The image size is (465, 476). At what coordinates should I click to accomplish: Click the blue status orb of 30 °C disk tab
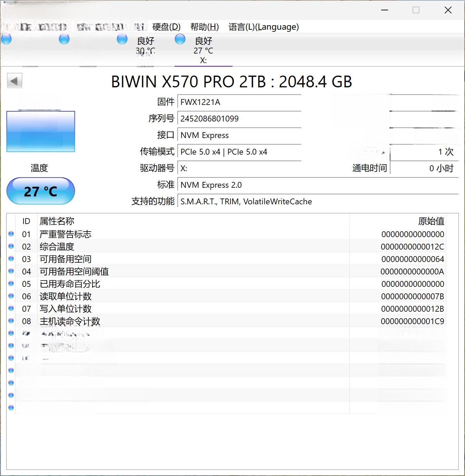pos(122,39)
